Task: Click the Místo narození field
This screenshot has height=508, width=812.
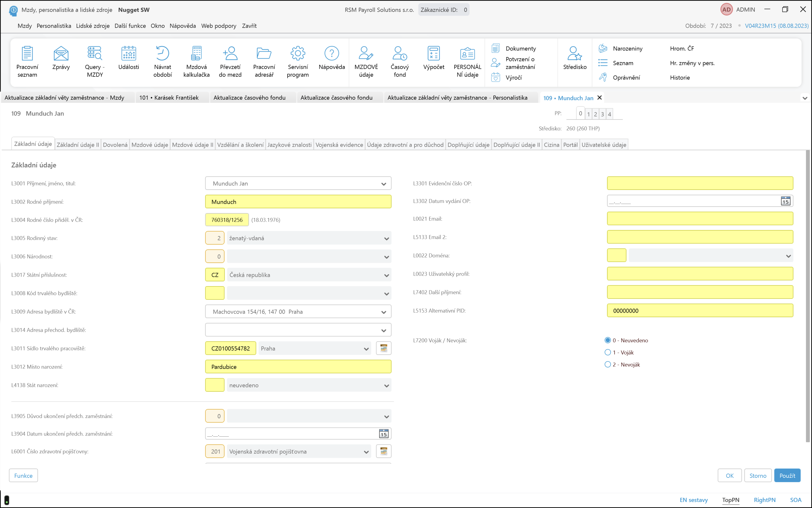Action: (298, 367)
